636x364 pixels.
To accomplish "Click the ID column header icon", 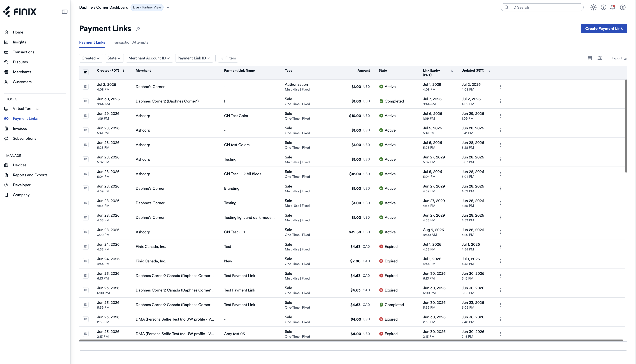I will pyautogui.click(x=86, y=72).
